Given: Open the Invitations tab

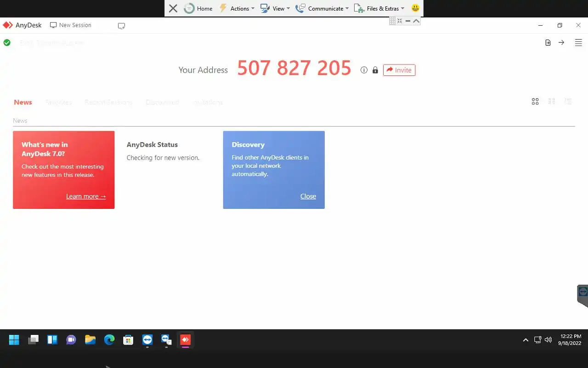Looking at the screenshot, I should [x=208, y=102].
